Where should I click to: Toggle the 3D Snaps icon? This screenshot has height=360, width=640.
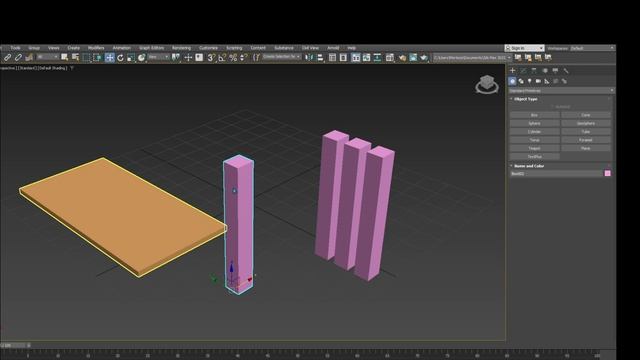[x=211, y=58]
